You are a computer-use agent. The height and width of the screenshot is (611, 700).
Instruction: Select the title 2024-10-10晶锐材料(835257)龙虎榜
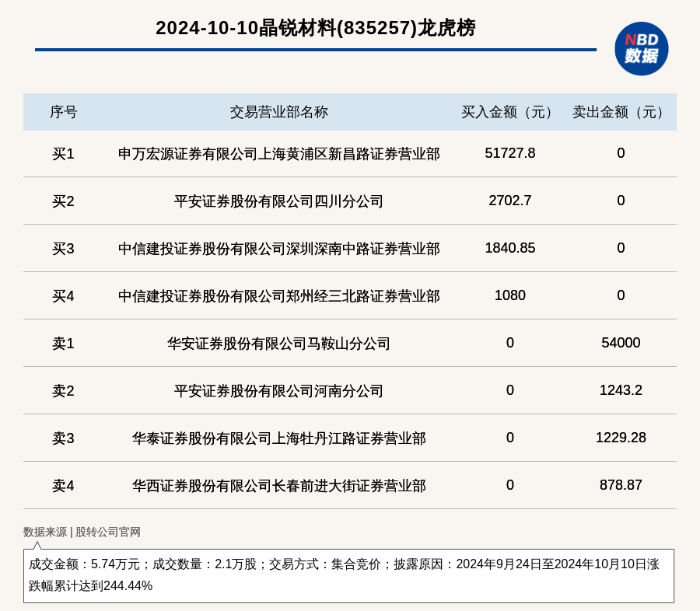click(316, 28)
